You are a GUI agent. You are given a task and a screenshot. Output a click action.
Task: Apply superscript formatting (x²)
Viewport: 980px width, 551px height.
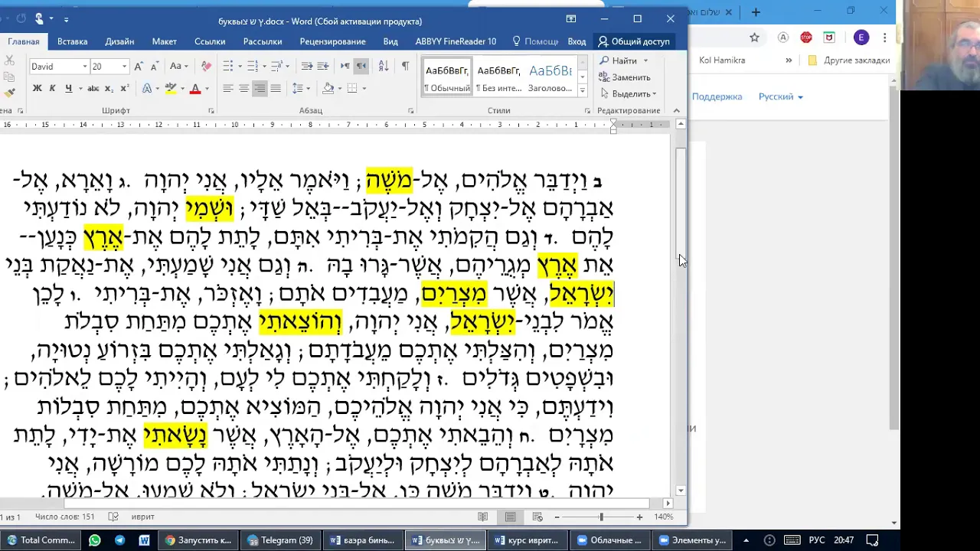[125, 89]
